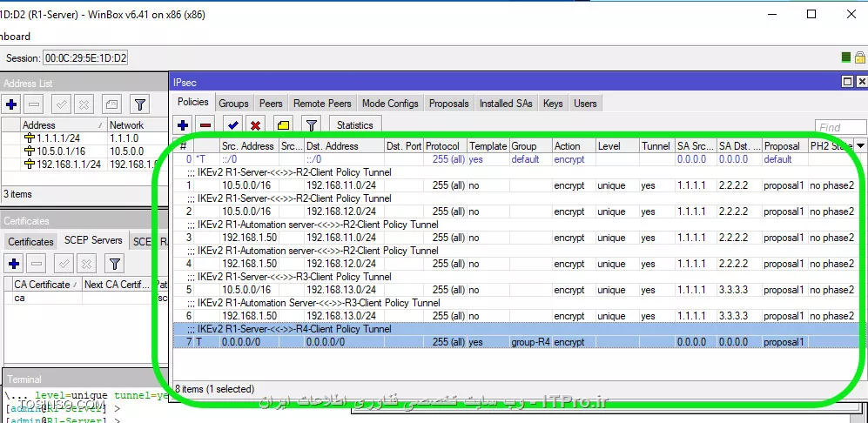Open the Proposals tab
Viewport: 868px width, 423px height.
pyautogui.click(x=449, y=104)
